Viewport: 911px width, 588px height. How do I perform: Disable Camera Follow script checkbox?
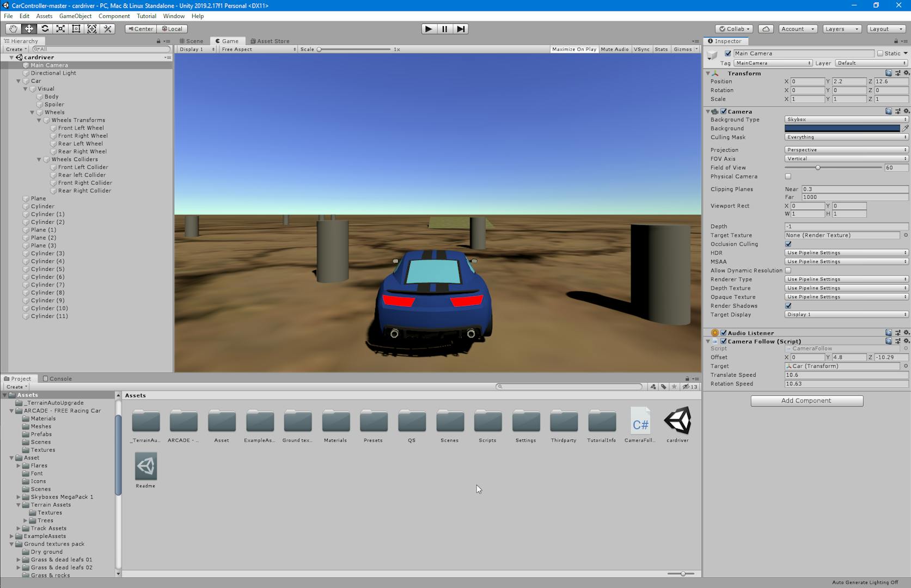coord(724,341)
